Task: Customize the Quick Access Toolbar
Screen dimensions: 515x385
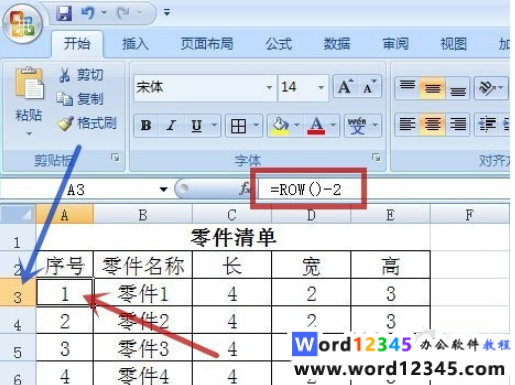Action: coord(167,13)
